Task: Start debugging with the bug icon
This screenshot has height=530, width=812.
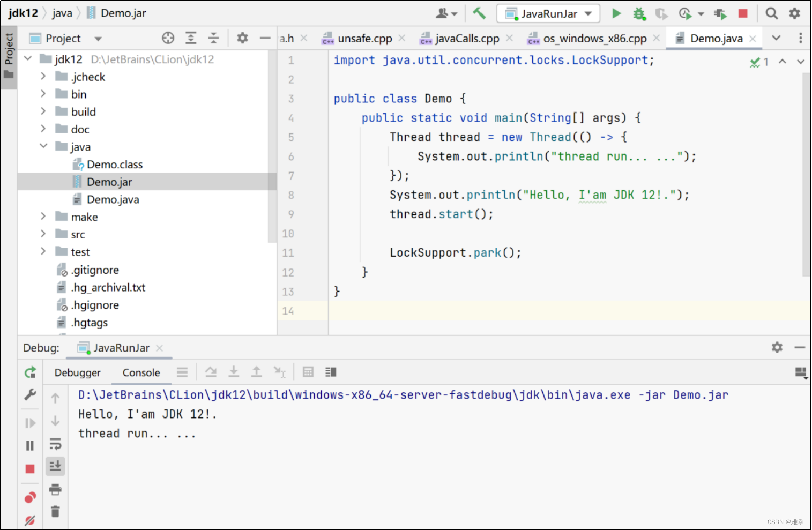Action: pyautogui.click(x=639, y=13)
